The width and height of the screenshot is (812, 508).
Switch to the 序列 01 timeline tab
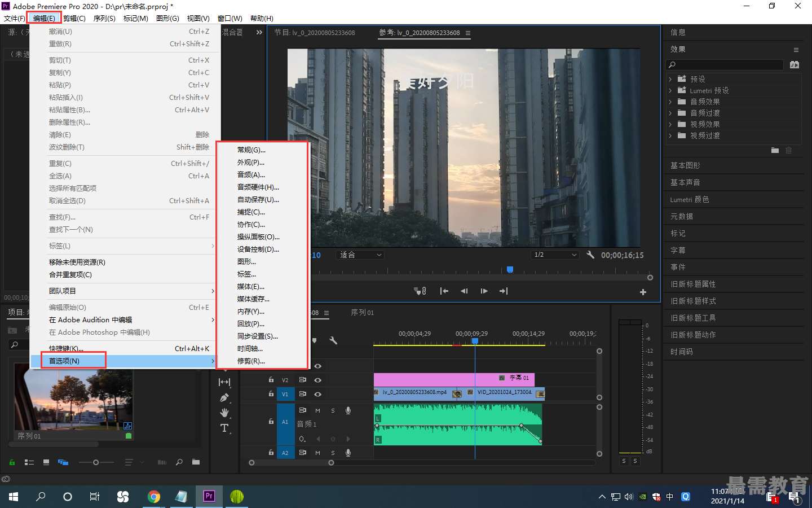362,312
